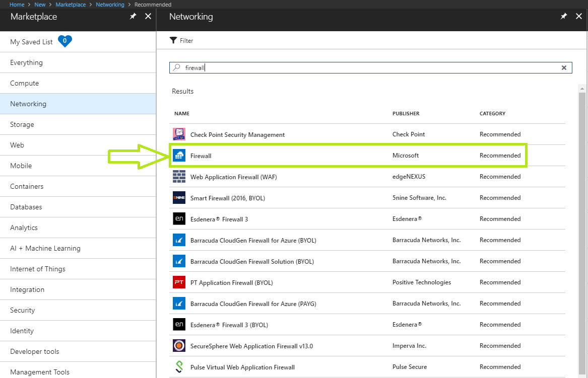The height and width of the screenshot is (378, 588).
Task: Select the Everything category
Action: click(78, 62)
